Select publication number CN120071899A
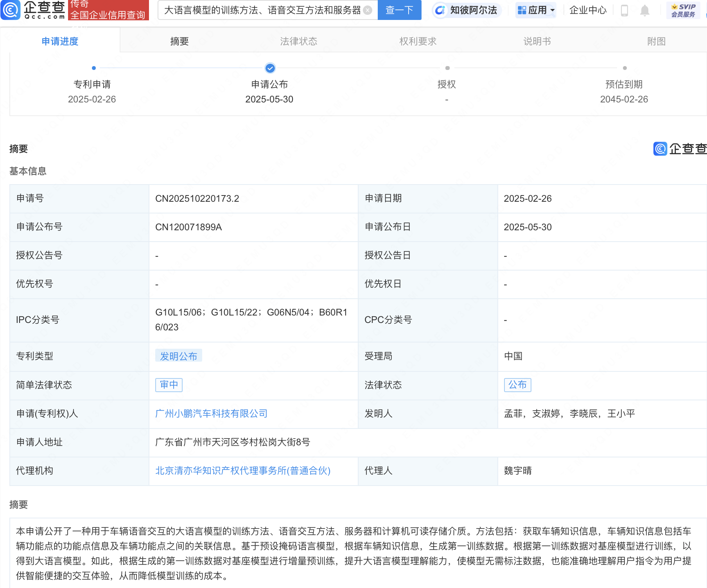This screenshot has height=588, width=707. [188, 227]
